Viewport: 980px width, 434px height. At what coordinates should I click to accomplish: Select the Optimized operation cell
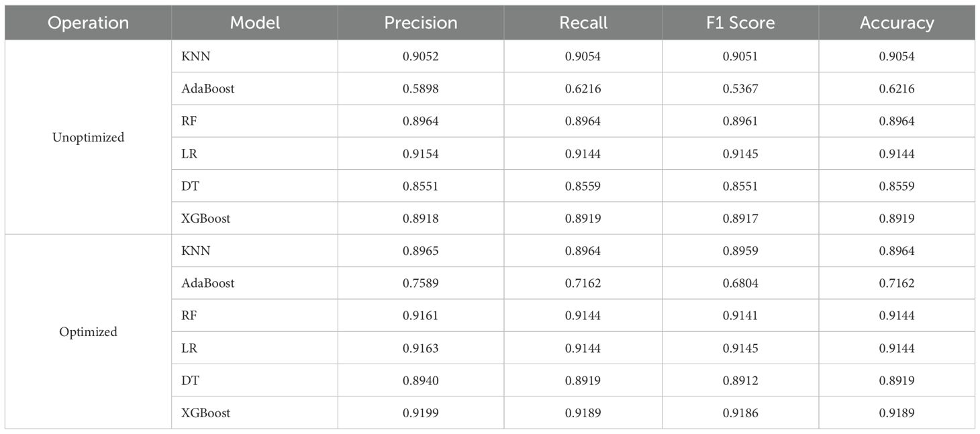click(89, 332)
